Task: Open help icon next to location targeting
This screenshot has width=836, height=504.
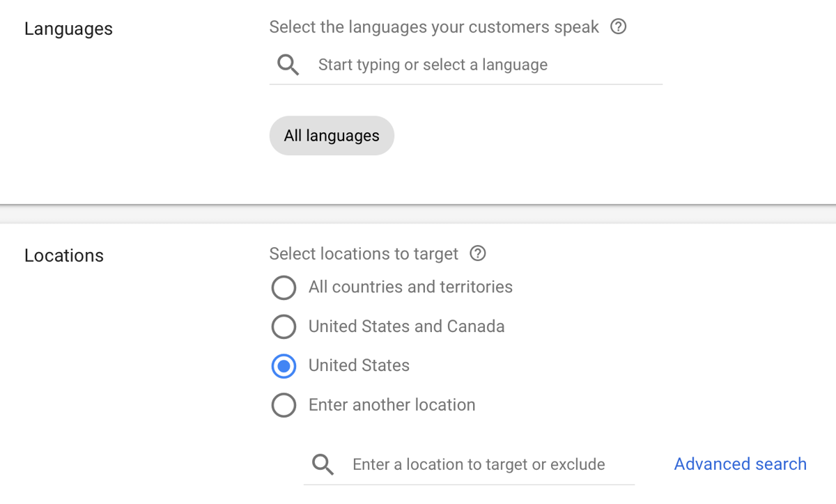Action: click(478, 253)
